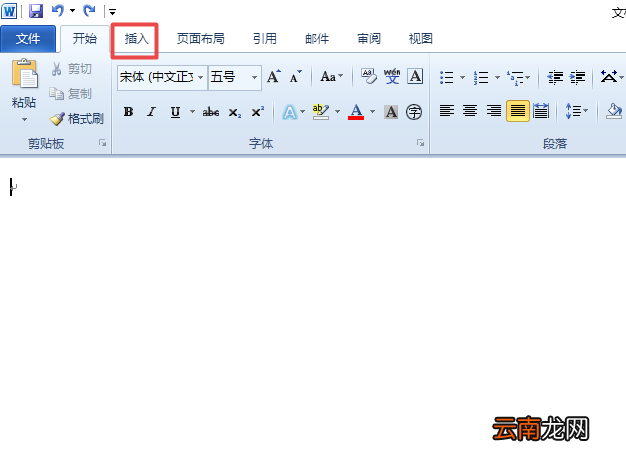Click the Shrink Font icon

(x=295, y=76)
